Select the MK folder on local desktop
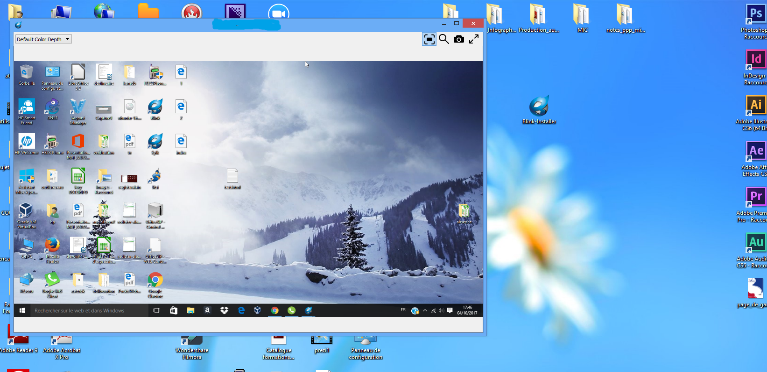Viewport: 767px width, 372px height. tap(581, 18)
